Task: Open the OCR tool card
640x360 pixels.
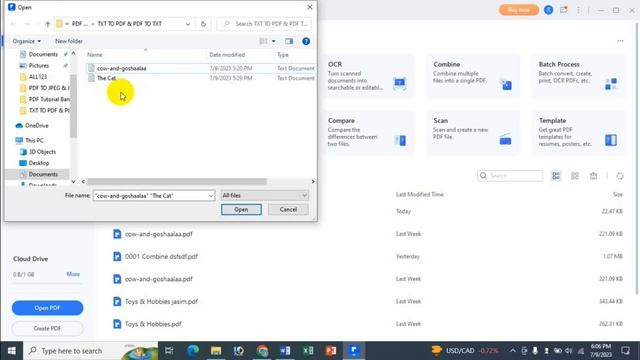Action: coord(367,76)
